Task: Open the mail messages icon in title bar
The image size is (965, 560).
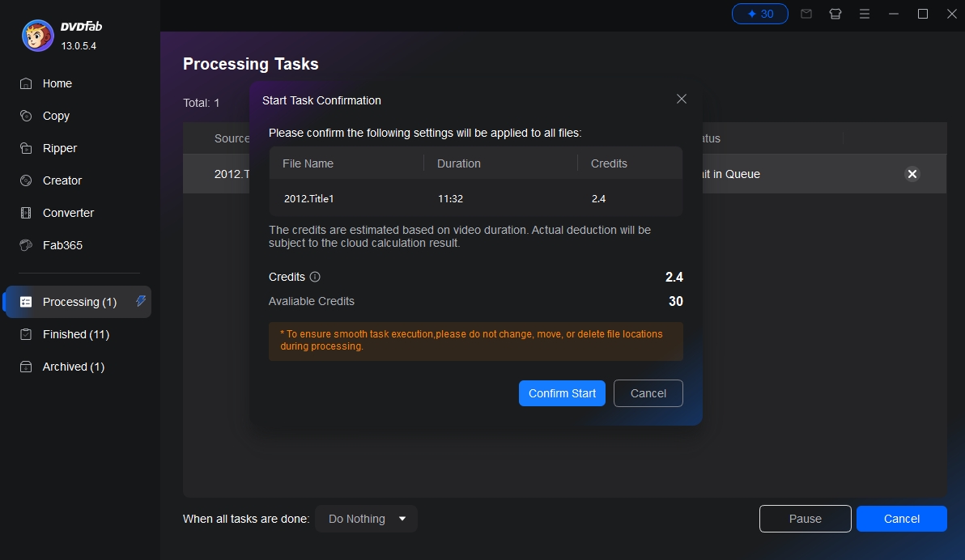Action: 806,14
